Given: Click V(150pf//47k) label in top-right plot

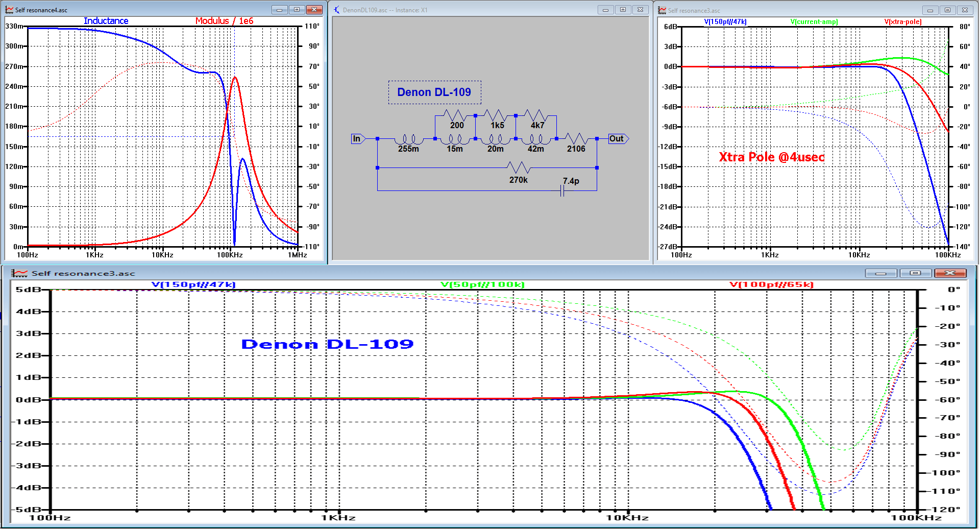Looking at the screenshot, I should [x=725, y=22].
